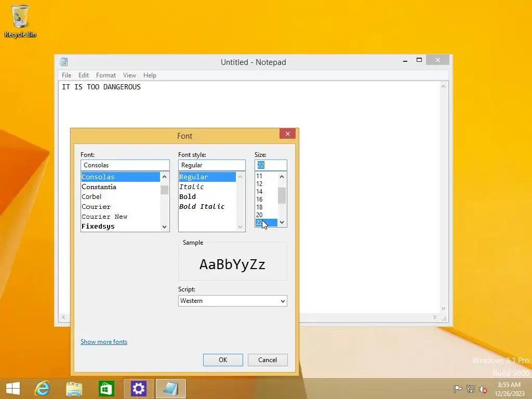
Task: Launch Internet Explorer from the taskbar
Action: coord(43,389)
